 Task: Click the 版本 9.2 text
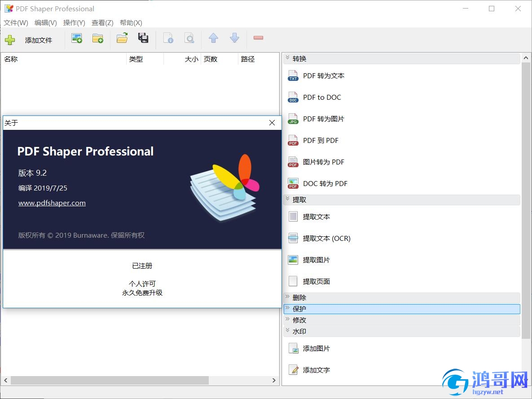[x=33, y=173]
